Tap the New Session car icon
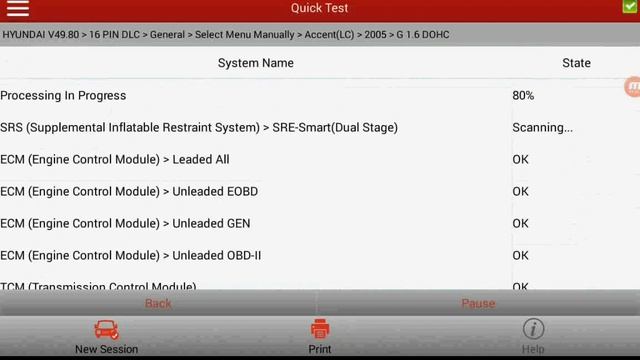Screen dimensions: 640x360 click(107, 329)
